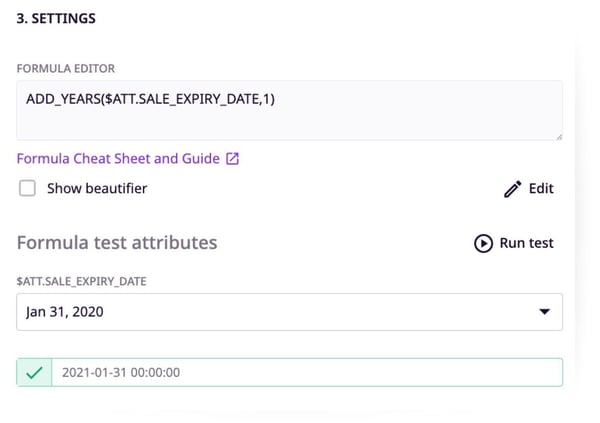Tick the Show beautifier checkbox
The height and width of the screenshot is (423, 600).
click(28, 188)
